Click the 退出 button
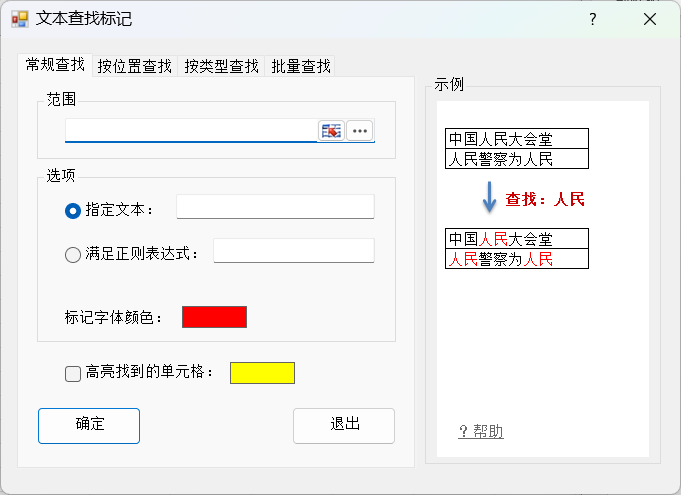Screen dimensions: 681x495 (x=344, y=425)
